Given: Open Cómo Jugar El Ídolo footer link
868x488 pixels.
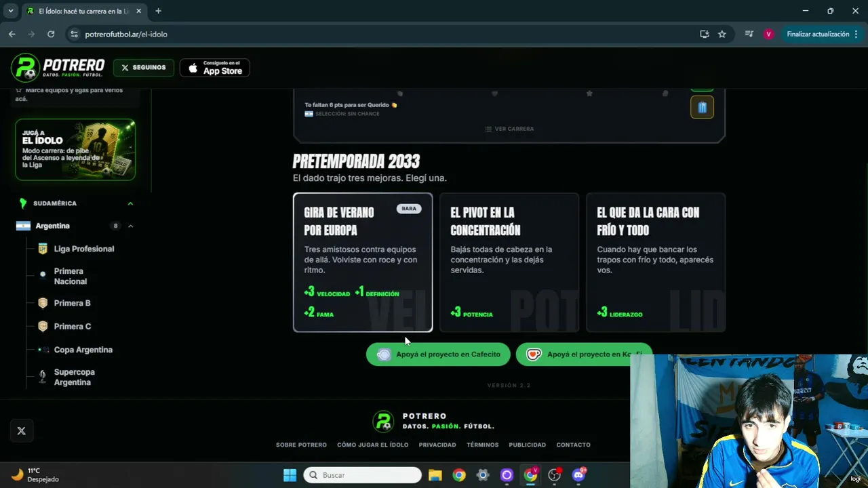Looking at the screenshot, I should (373, 445).
